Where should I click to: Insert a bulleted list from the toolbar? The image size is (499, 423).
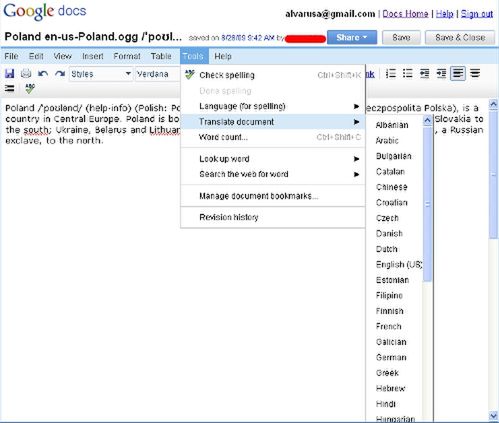coord(408,73)
